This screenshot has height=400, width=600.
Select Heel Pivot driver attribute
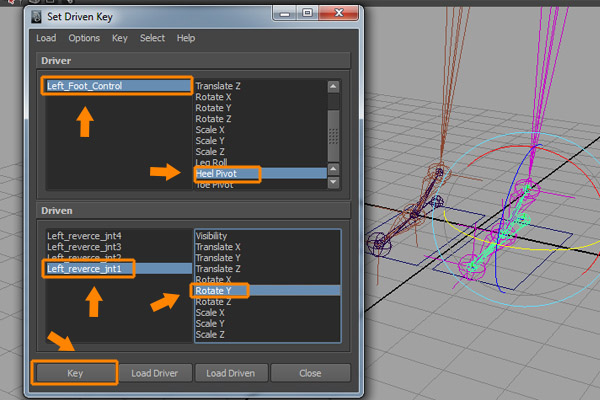pos(224,173)
